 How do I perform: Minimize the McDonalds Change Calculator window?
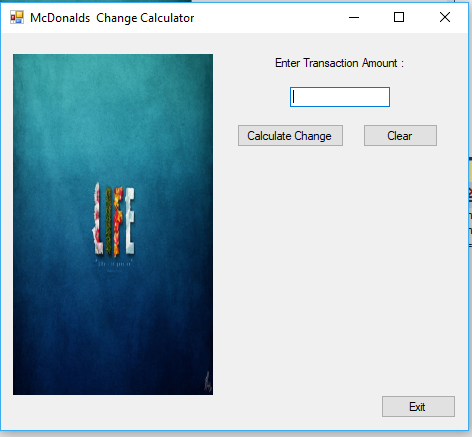click(x=354, y=17)
